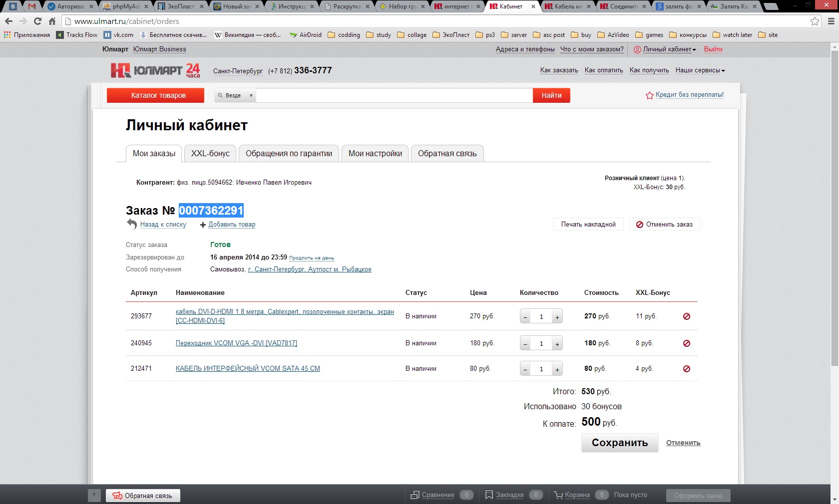
Task: Open the Юлмарт.Business link
Action: pyautogui.click(x=160, y=49)
